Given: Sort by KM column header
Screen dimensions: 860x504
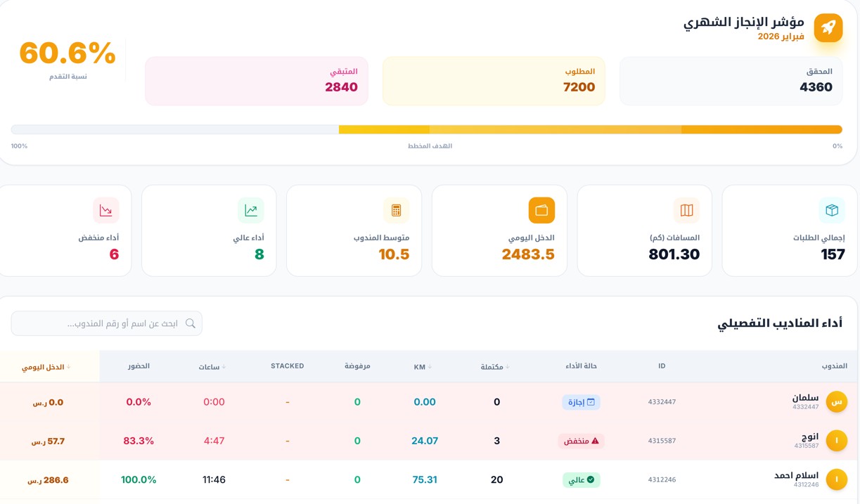Looking at the screenshot, I should 422,367.
